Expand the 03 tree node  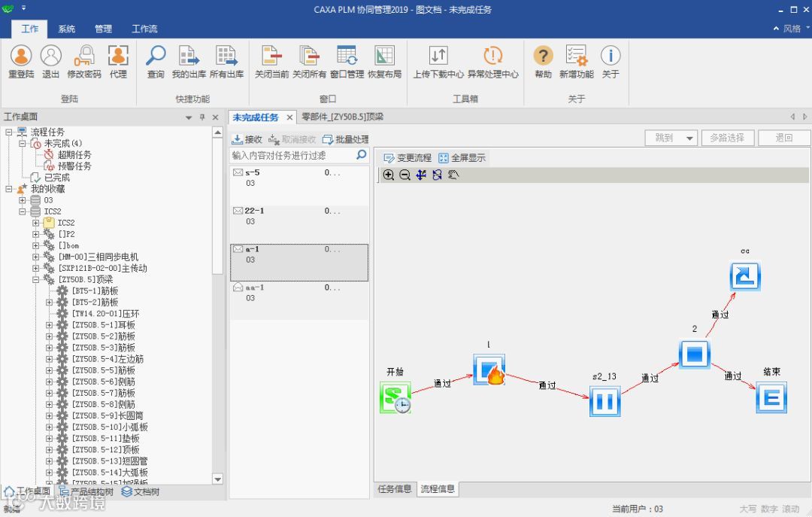[x=23, y=200]
